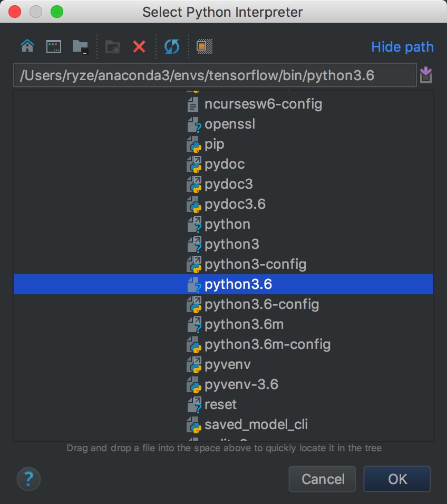Click the purple path paste icon
The height and width of the screenshot is (504, 447).
[x=426, y=74]
